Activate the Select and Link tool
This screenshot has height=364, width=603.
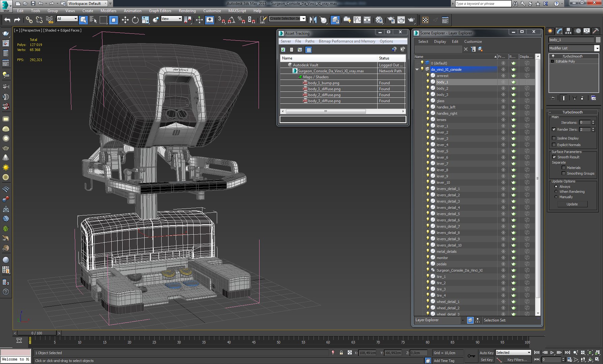point(29,20)
